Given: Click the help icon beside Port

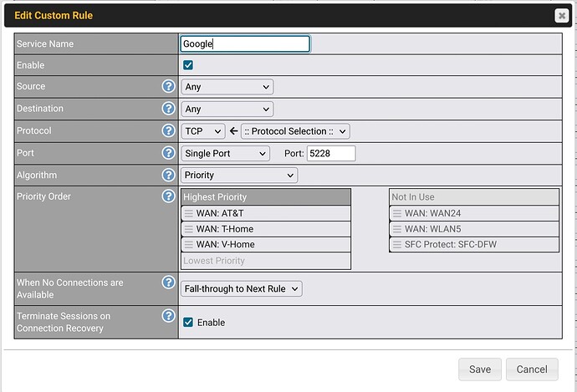Looking at the screenshot, I should pos(168,153).
